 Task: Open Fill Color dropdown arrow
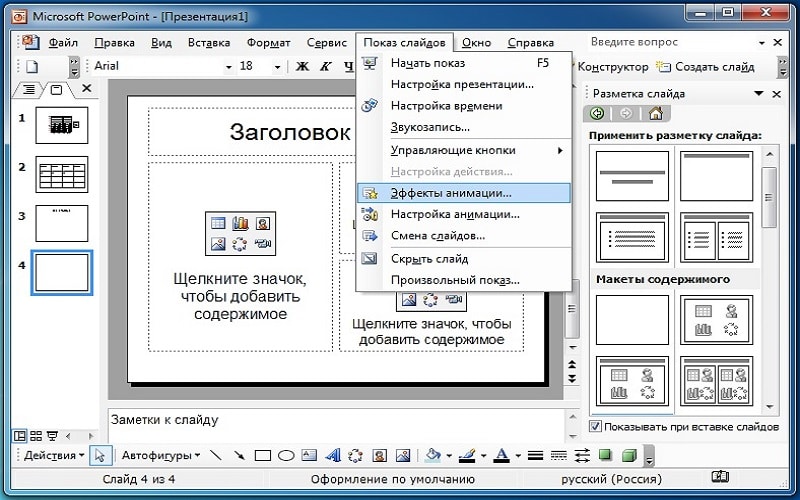[449, 456]
